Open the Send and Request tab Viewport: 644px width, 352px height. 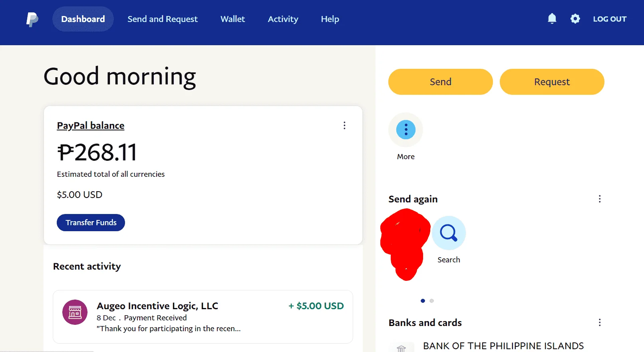[x=163, y=19]
